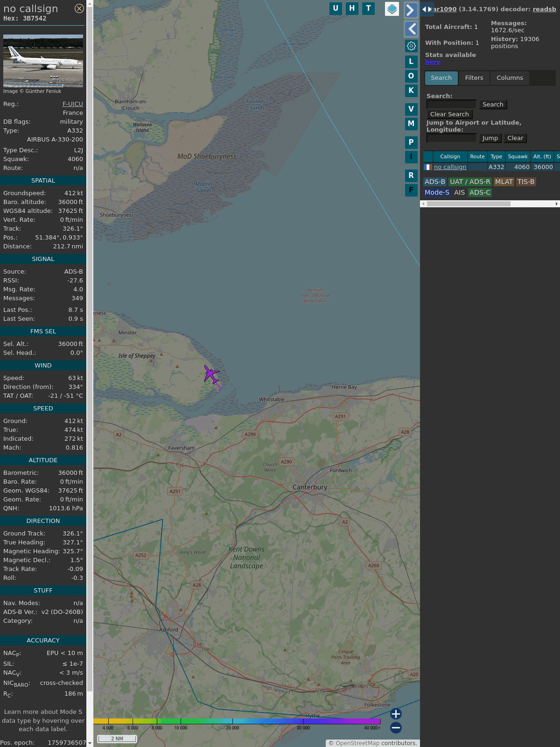Sort by Squawk column header
The image size is (560, 747).
pos(518,157)
